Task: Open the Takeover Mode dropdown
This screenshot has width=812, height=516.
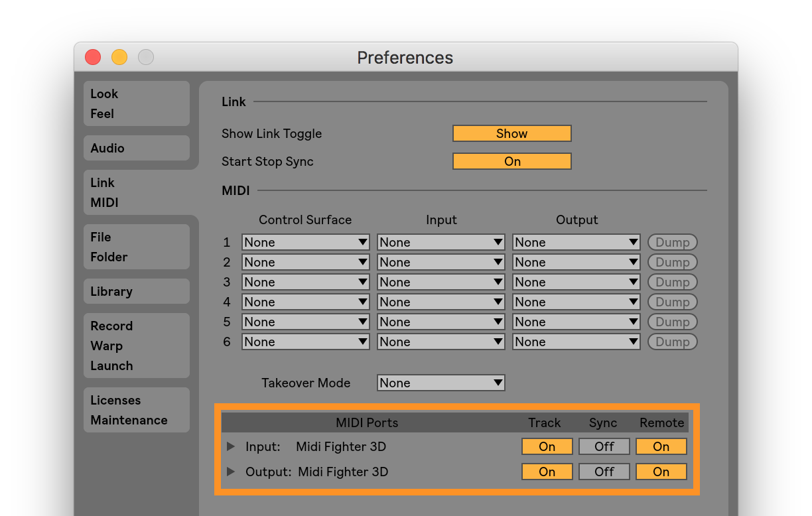Action: (440, 383)
